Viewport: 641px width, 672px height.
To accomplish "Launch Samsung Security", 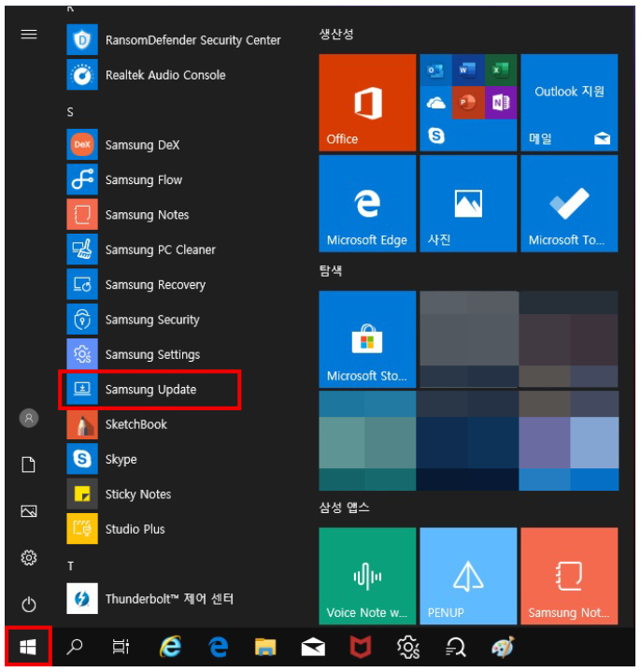I will point(134,320).
